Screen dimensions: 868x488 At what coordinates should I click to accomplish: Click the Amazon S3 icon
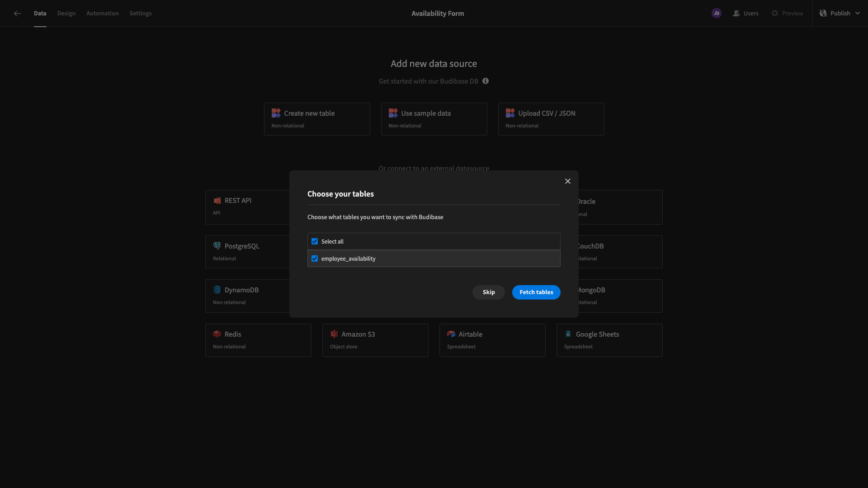tap(334, 334)
